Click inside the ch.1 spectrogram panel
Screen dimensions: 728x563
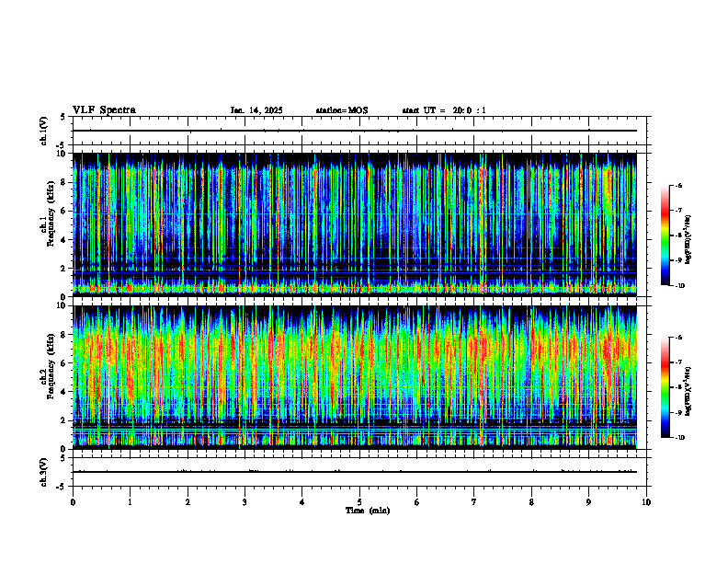pos(355,224)
